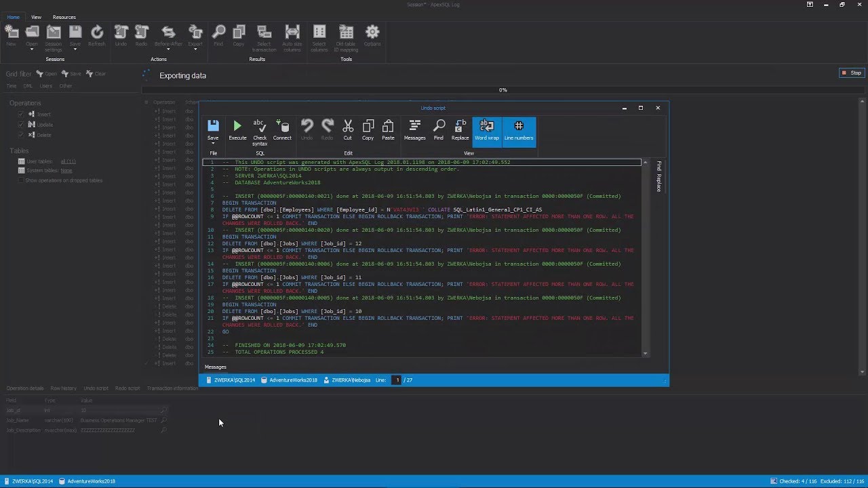Viewport: 868px width, 488px height.
Task: Open a saved Grid filter
Action: pyautogui.click(x=47, y=74)
